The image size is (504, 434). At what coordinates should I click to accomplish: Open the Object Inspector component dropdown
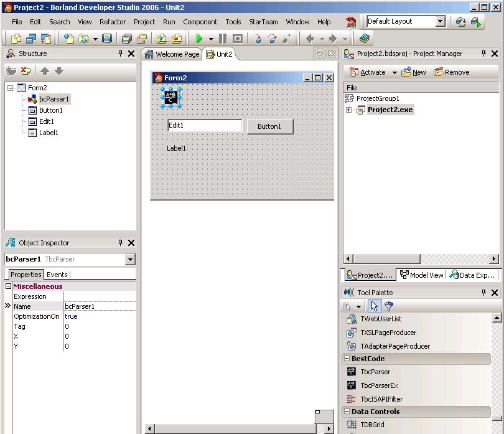point(130,260)
